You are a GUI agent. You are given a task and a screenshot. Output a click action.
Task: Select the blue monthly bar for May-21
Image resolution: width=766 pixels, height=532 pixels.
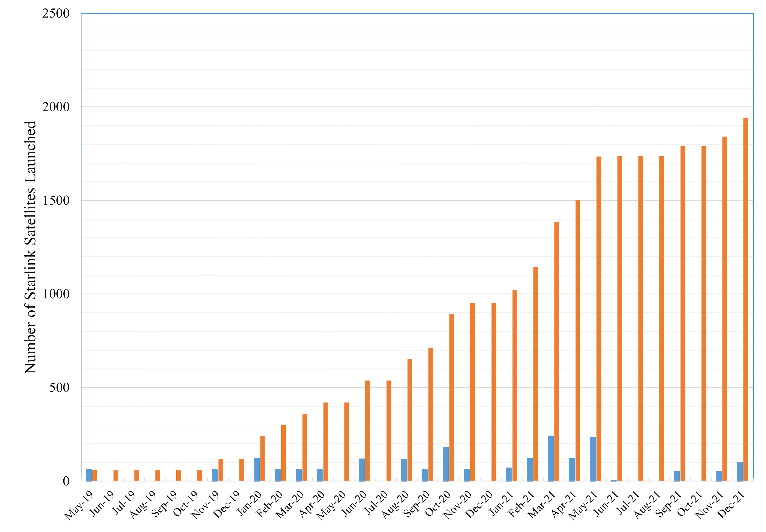pos(593,459)
